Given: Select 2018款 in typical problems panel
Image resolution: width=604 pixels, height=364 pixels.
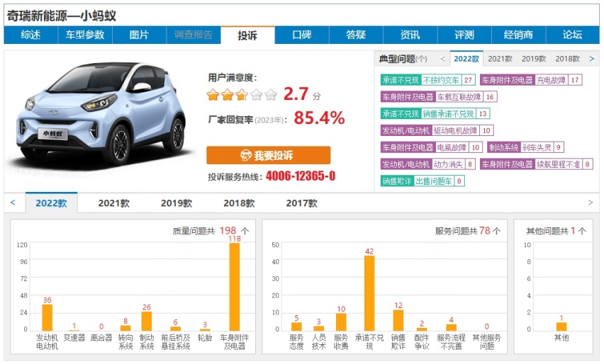Looking at the screenshot, I should pos(567,59).
